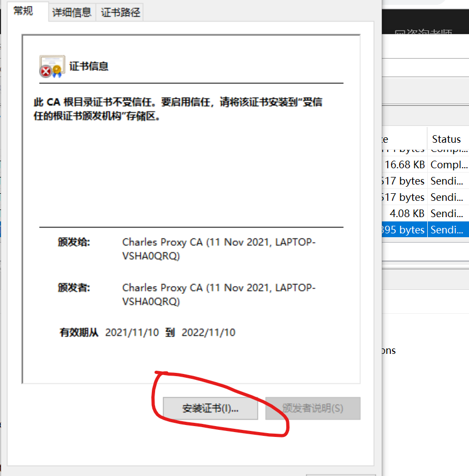This screenshot has height=476, width=469.
Task: Open the 详细信息 tab
Action: pos(72,12)
